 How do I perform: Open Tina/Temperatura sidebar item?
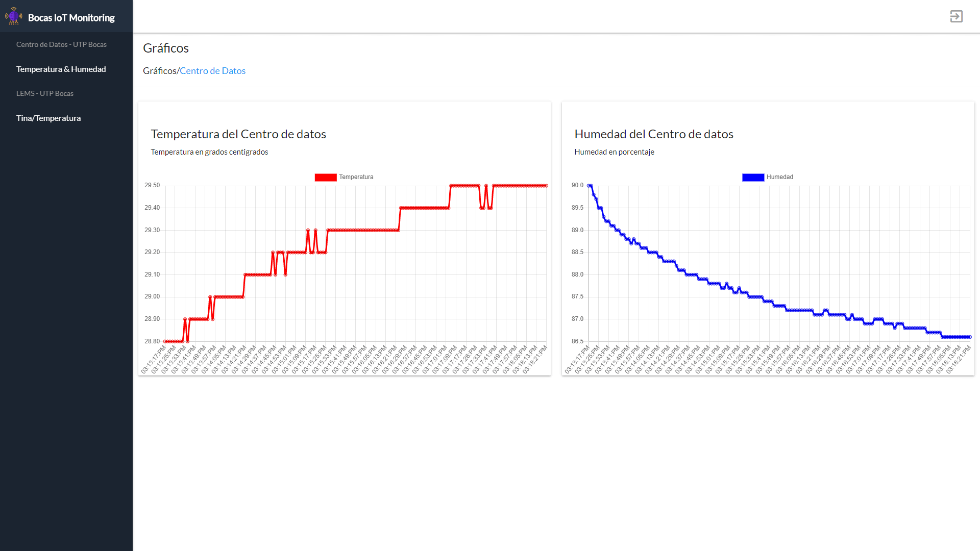(48, 118)
